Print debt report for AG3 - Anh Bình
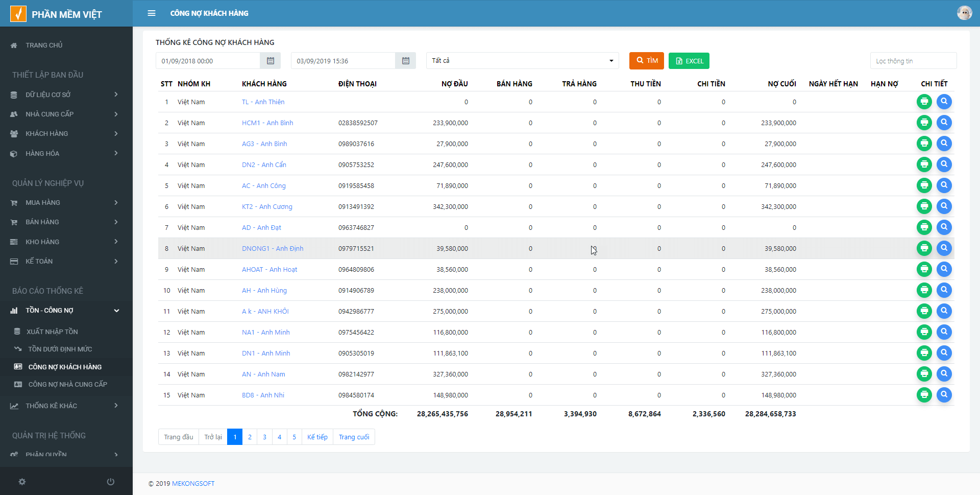 [924, 144]
